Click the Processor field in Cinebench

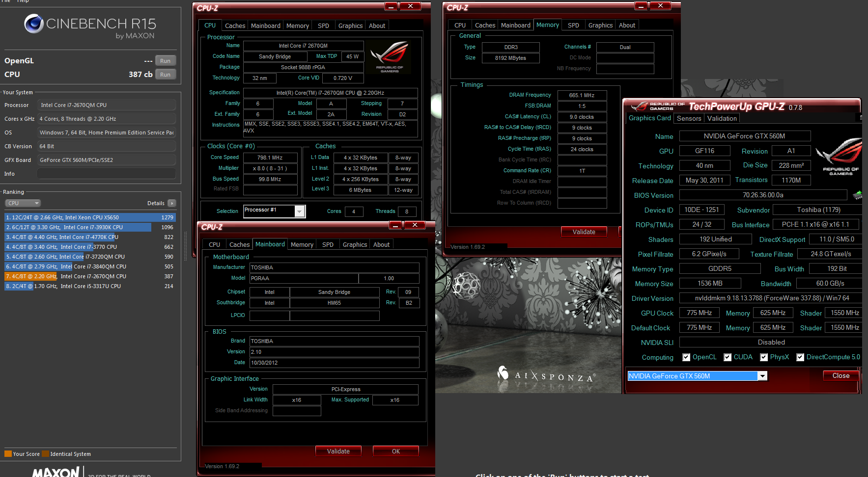107,105
